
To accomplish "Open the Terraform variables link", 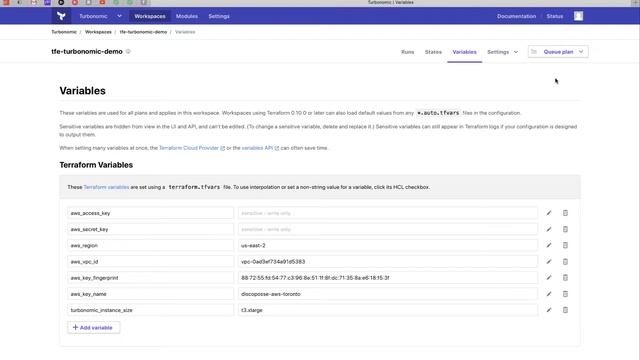I will [x=106, y=187].
